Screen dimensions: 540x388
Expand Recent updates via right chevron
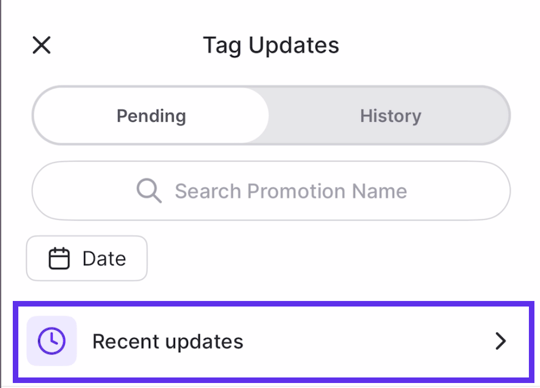click(x=500, y=341)
